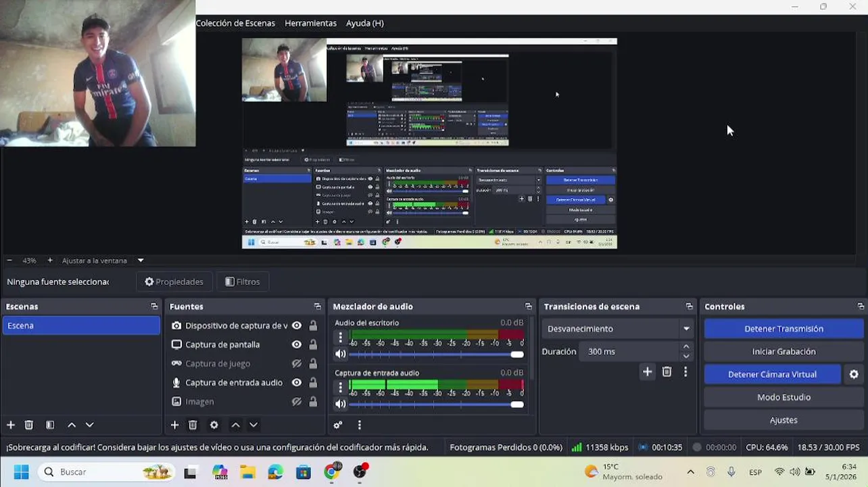This screenshot has height=487, width=868.
Task: Move source down in Fuentes panel
Action: coord(254,425)
